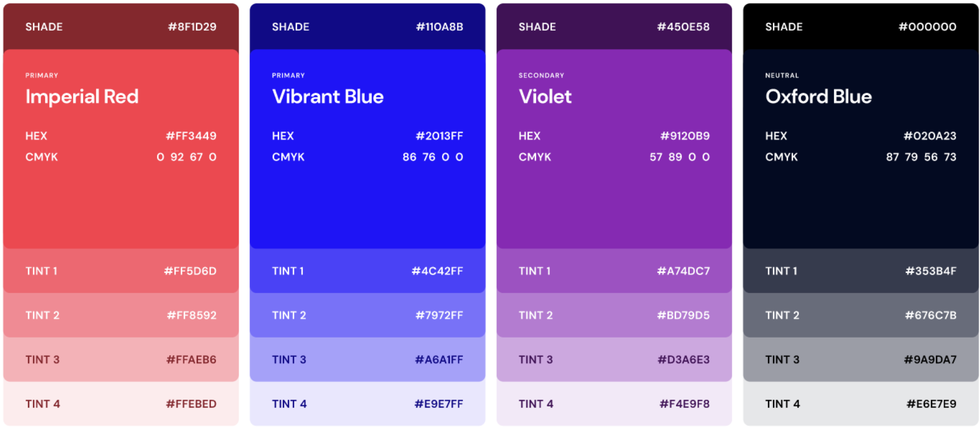Choose red Tint 1 #FF5D6D
Screen dimensions: 980x431
121,271
